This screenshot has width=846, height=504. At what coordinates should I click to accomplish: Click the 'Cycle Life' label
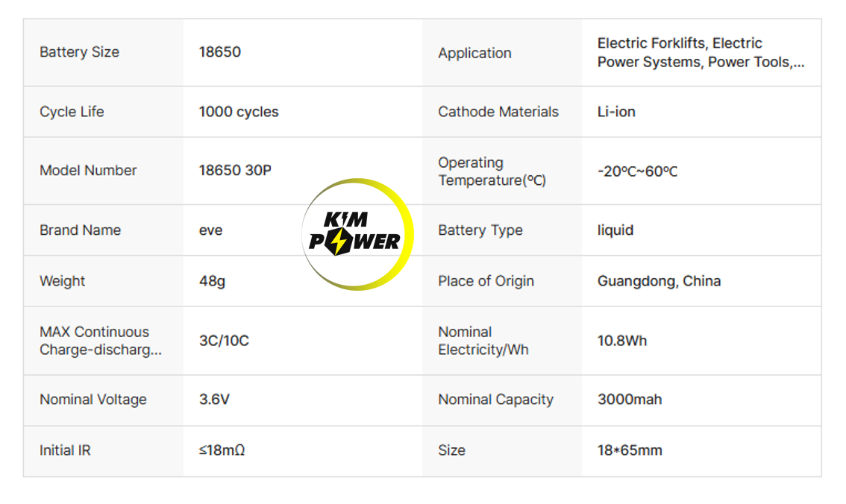coord(72,112)
